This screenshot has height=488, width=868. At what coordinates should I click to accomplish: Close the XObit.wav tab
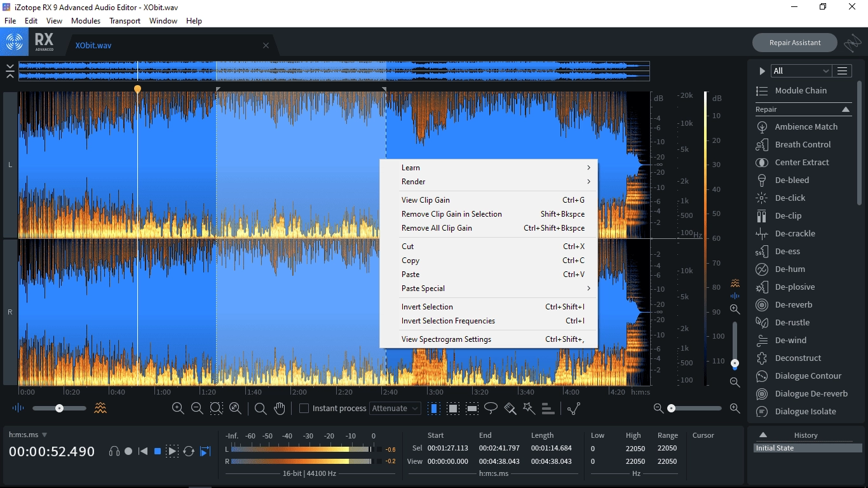tap(266, 46)
